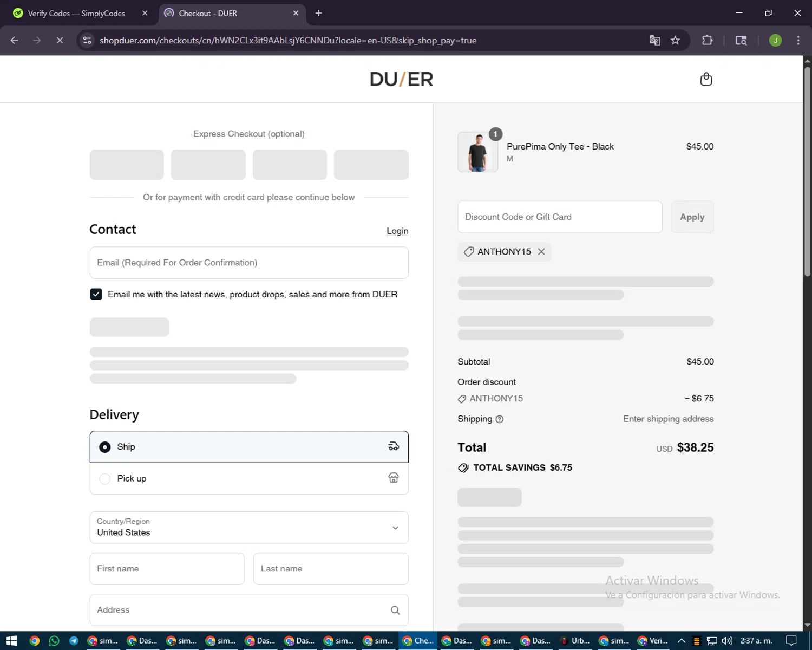
Task: Remove the ANTHONY15 discount code tag
Action: [x=541, y=252]
